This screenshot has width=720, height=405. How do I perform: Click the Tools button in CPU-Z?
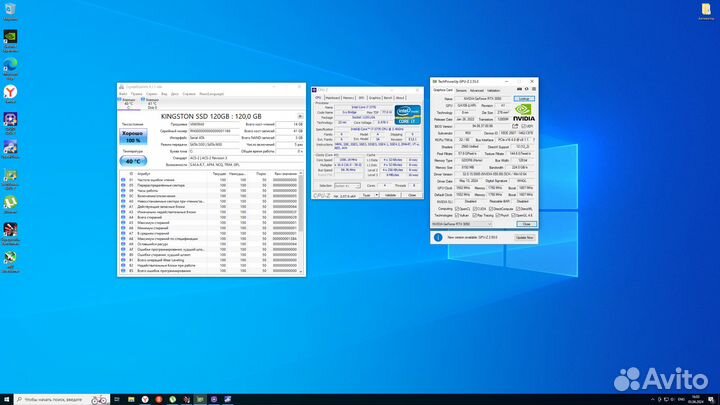[366, 195]
